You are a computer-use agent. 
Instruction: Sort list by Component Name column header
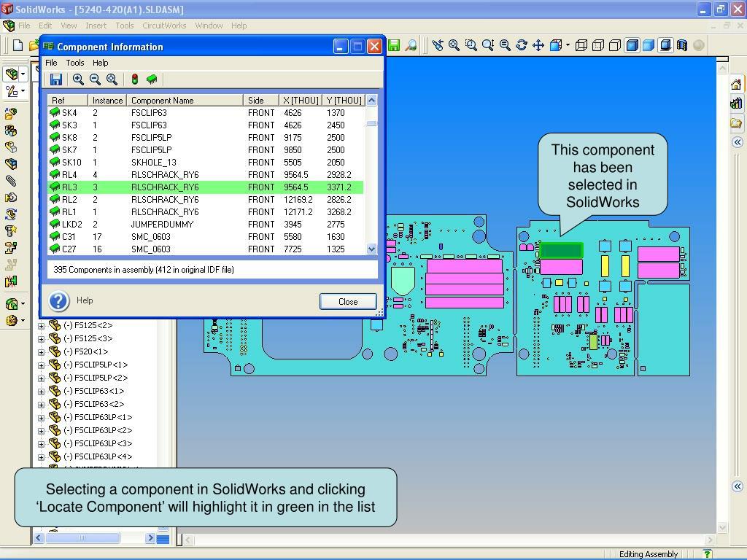click(185, 100)
